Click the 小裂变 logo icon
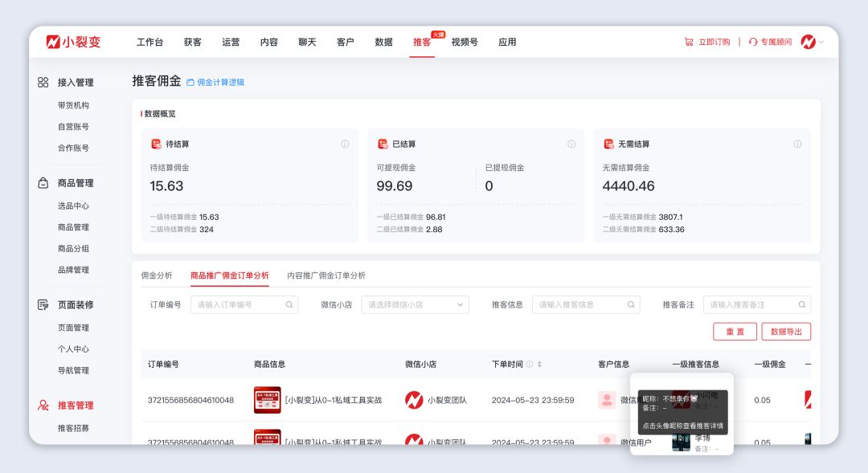This screenshot has height=473, width=868. [x=53, y=42]
